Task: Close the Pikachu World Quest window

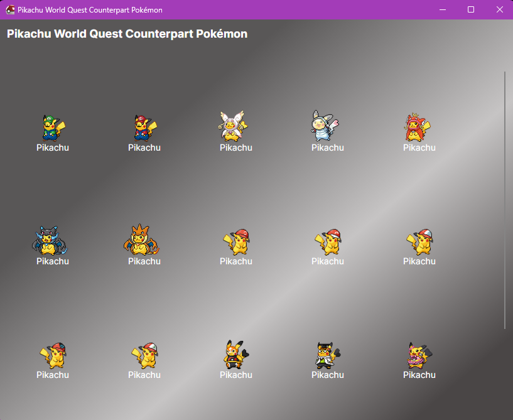Action: 499,9
